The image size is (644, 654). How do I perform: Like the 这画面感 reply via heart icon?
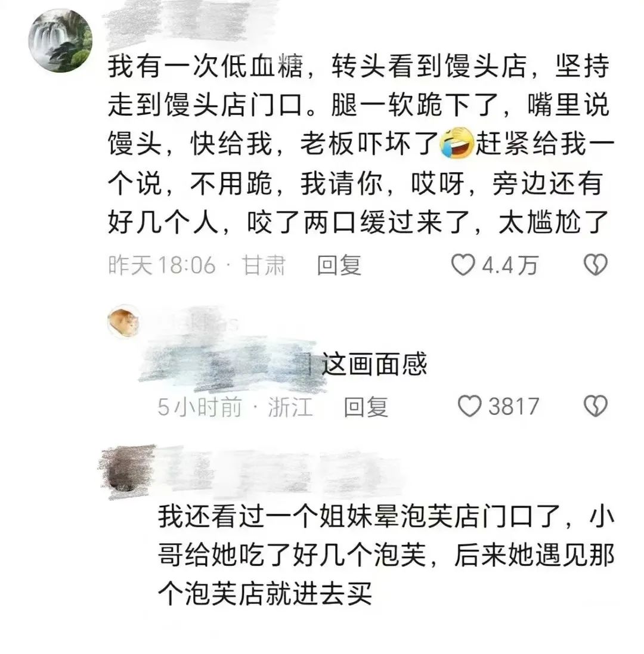[x=470, y=406]
